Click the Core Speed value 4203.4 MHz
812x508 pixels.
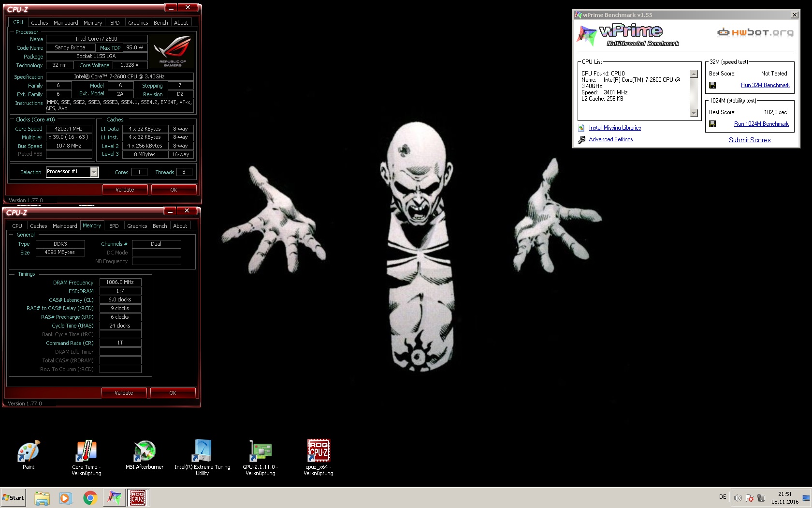pyautogui.click(x=69, y=129)
